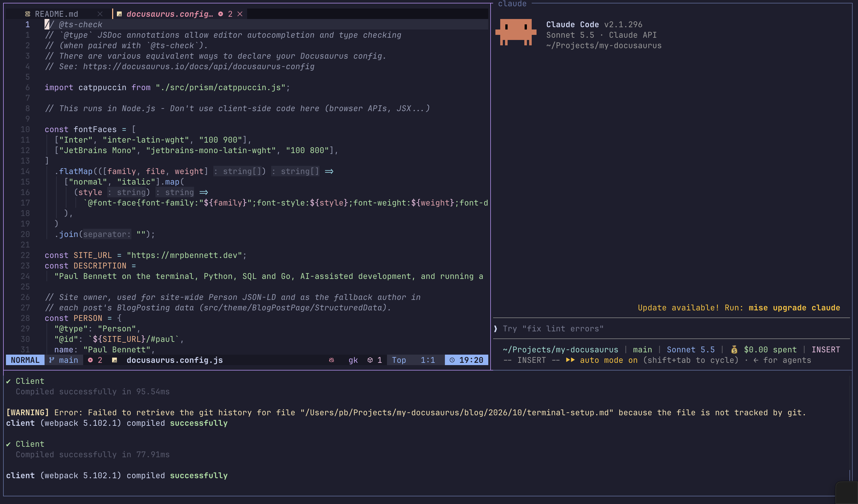This screenshot has width=858, height=504.
Task: Switch to the README.md buffer tab
Action: (56, 14)
